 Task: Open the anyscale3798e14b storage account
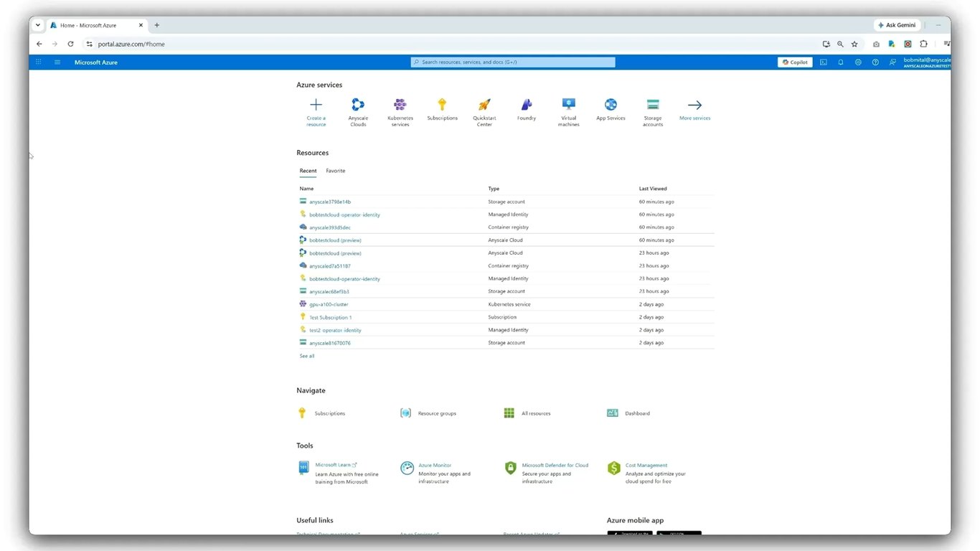pyautogui.click(x=330, y=202)
